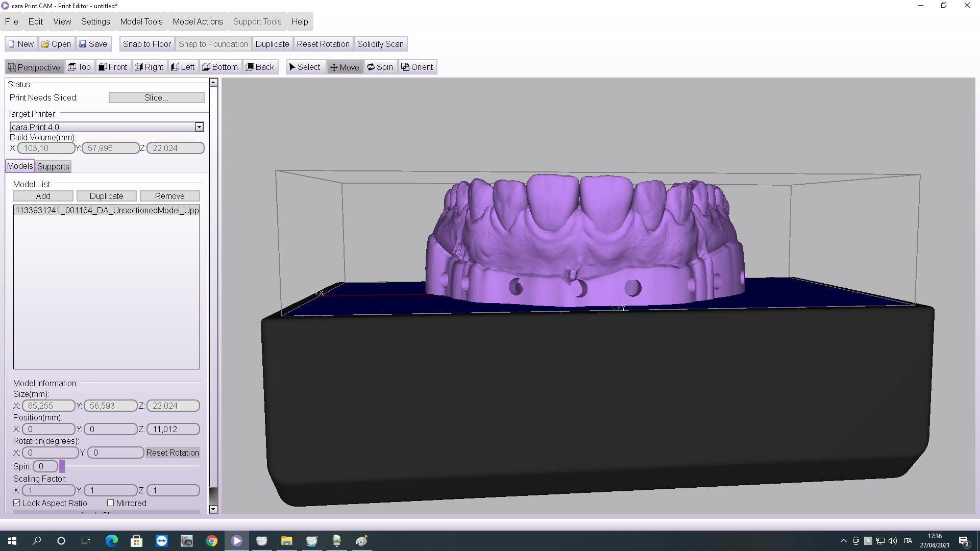This screenshot has width=980, height=551.
Task: Switch to Left view
Action: tap(183, 67)
